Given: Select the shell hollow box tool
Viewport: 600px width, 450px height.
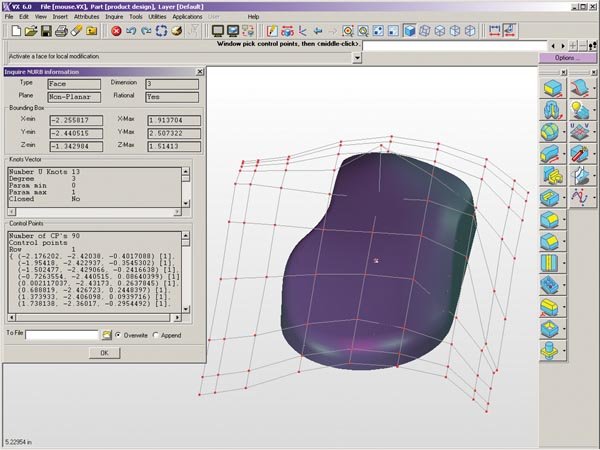Looking at the screenshot, I should click(x=550, y=329).
